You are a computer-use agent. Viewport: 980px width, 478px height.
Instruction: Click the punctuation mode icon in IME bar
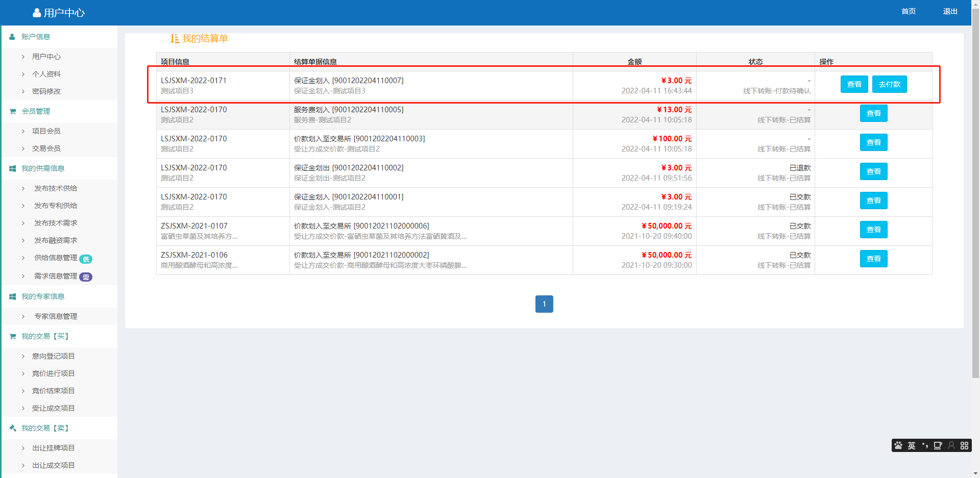coord(925,445)
